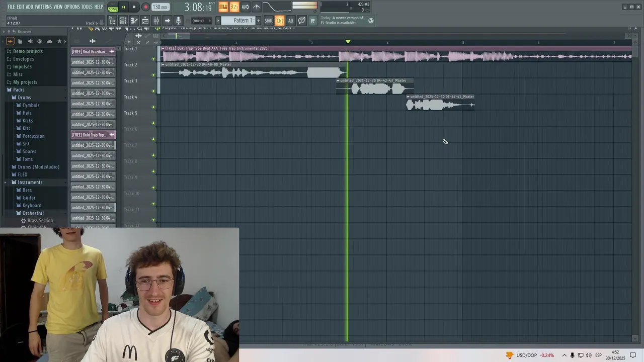Select the [FREE] Duki Trap Type clip in picker
This screenshot has height=362, width=644.
[x=93, y=135]
